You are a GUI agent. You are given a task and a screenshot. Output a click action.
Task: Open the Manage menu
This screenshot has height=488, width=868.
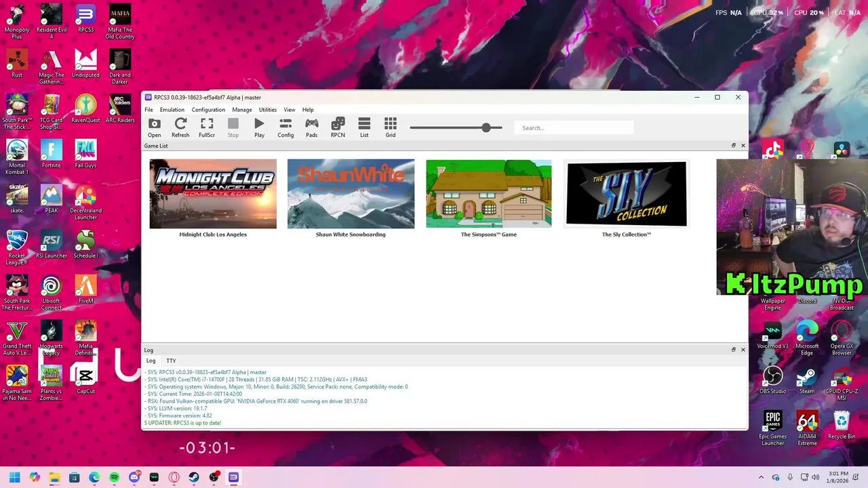[242, 110]
